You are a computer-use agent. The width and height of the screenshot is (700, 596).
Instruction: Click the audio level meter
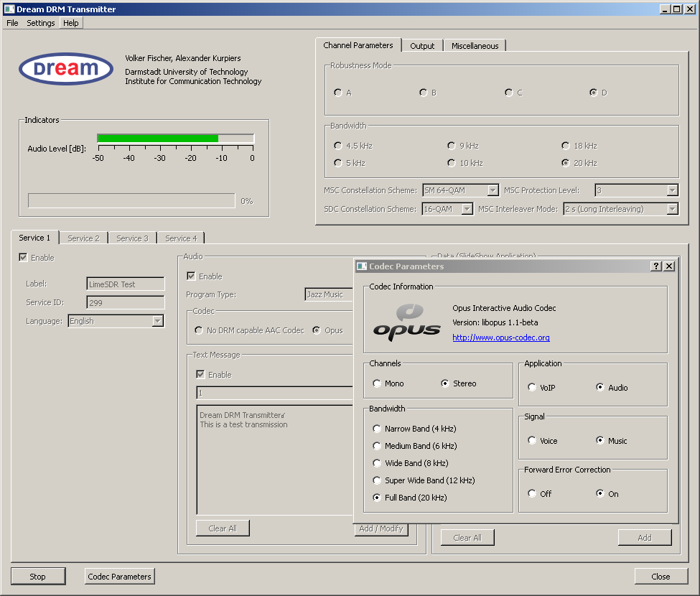tap(174, 138)
